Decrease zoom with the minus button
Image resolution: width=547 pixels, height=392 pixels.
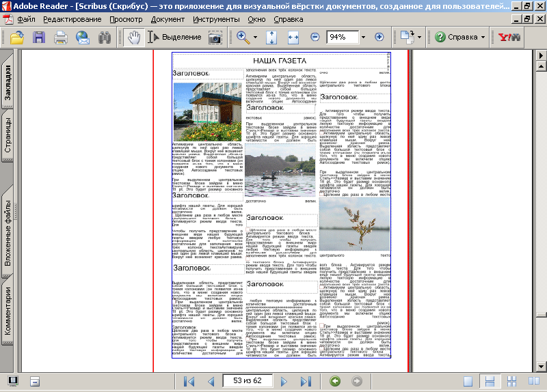[x=315, y=37]
